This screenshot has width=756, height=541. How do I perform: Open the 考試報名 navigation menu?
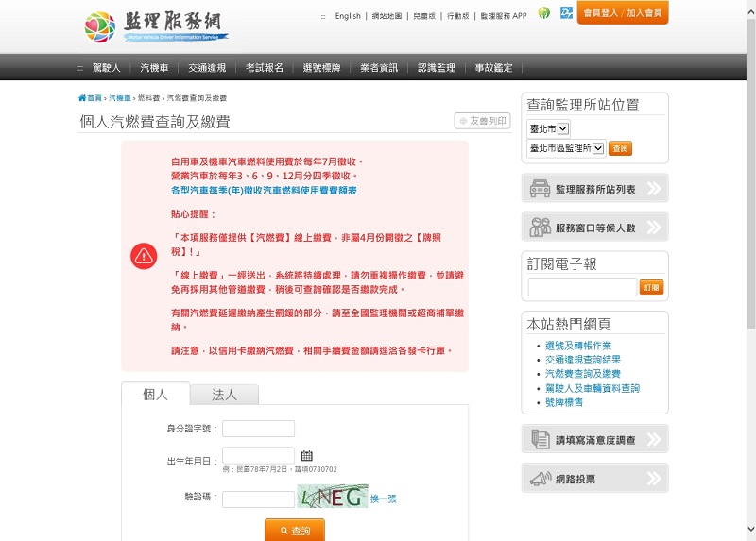pos(265,68)
